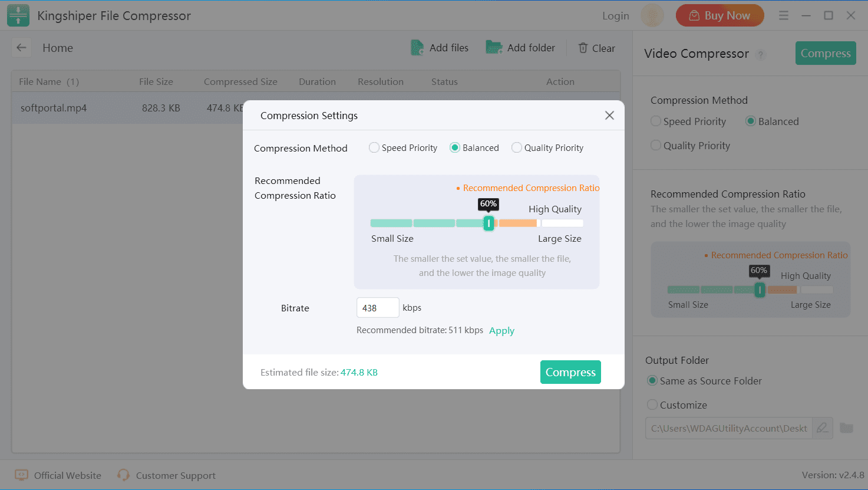Viewport: 868px width, 490px height.
Task: Click the 60% compression ratio slider handle
Action: coord(489,223)
